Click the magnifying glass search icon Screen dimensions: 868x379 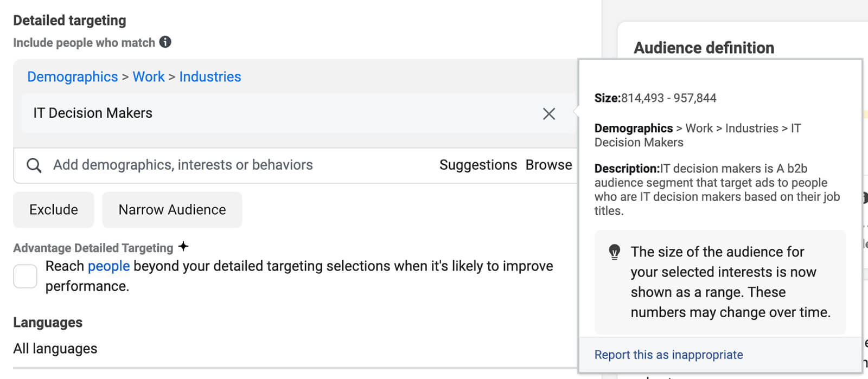coord(34,165)
